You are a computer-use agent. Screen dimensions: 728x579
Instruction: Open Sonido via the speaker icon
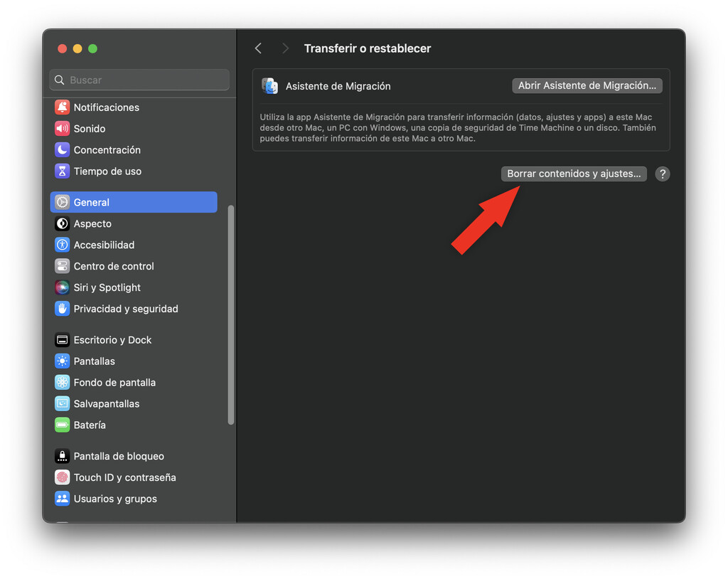(x=62, y=128)
